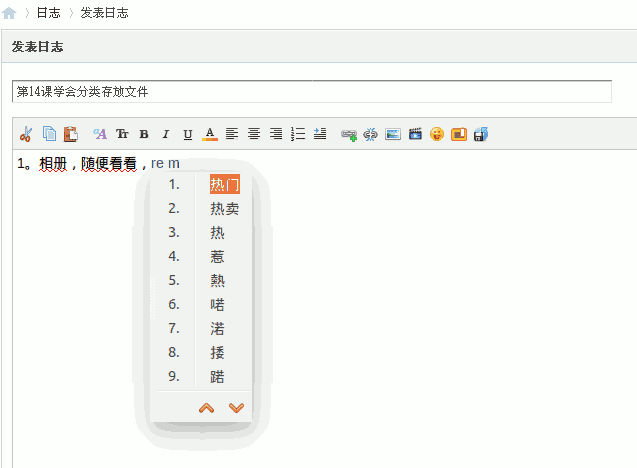The image size is (637, 468).
Task: Select candidate 4 惹
Action: click(217, 256)
